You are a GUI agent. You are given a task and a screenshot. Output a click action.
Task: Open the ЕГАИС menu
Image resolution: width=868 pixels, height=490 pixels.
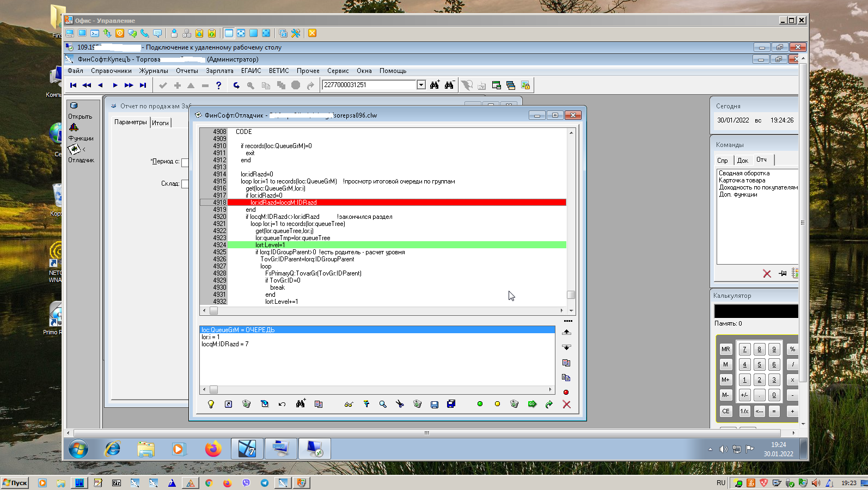(250, 71)
